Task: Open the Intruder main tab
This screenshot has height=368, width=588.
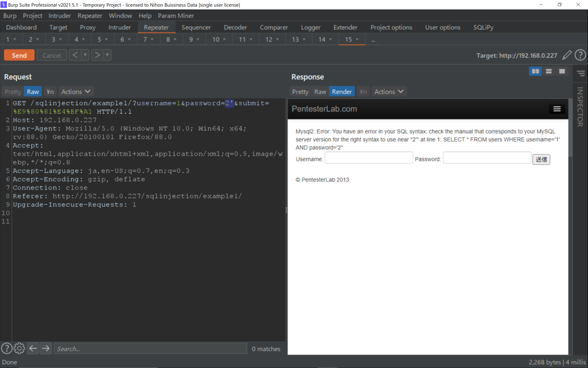Action: pos(120,27)
